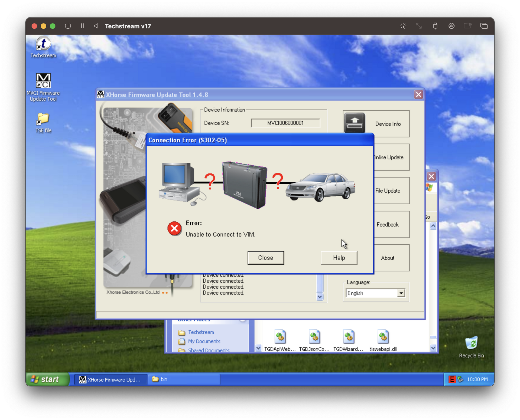Pause the virtual machine

[82, 26]
